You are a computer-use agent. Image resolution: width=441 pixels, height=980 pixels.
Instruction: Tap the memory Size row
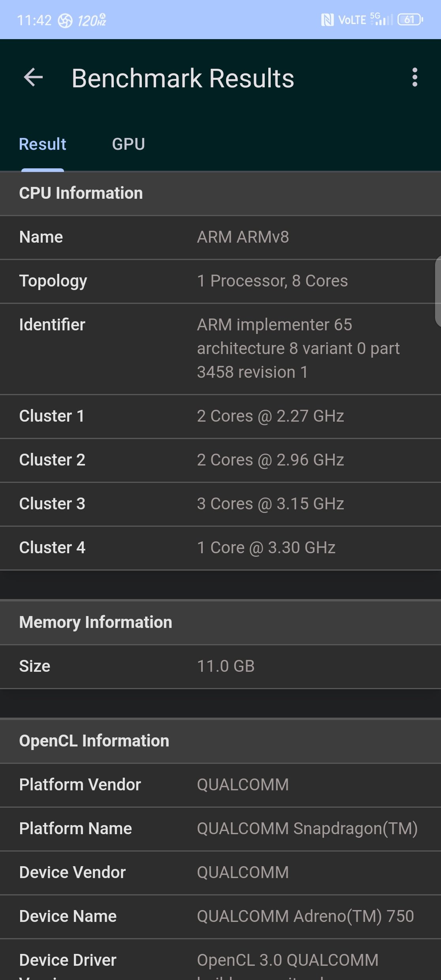click(x=220, y=666)
